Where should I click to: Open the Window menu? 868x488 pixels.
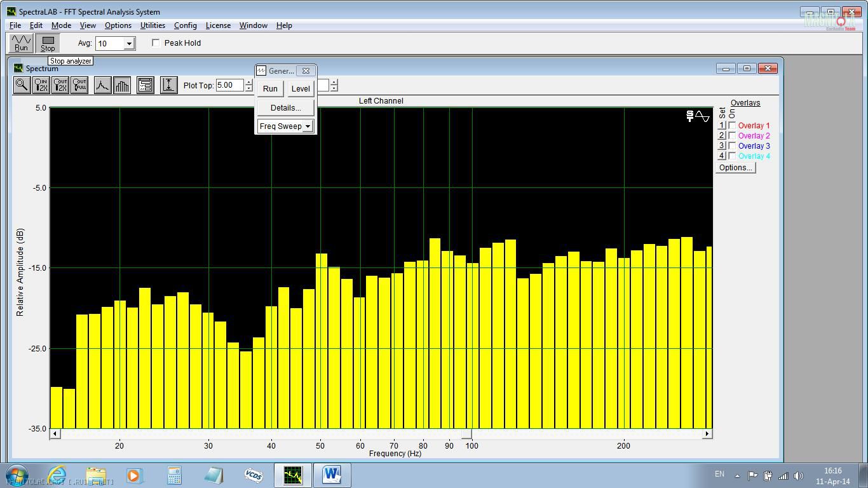(253, 25)
